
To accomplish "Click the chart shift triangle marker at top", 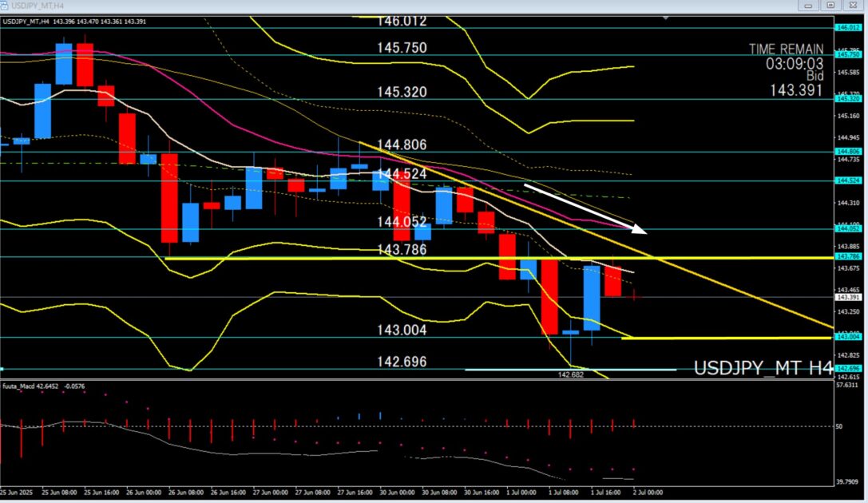I will point(666,16).
